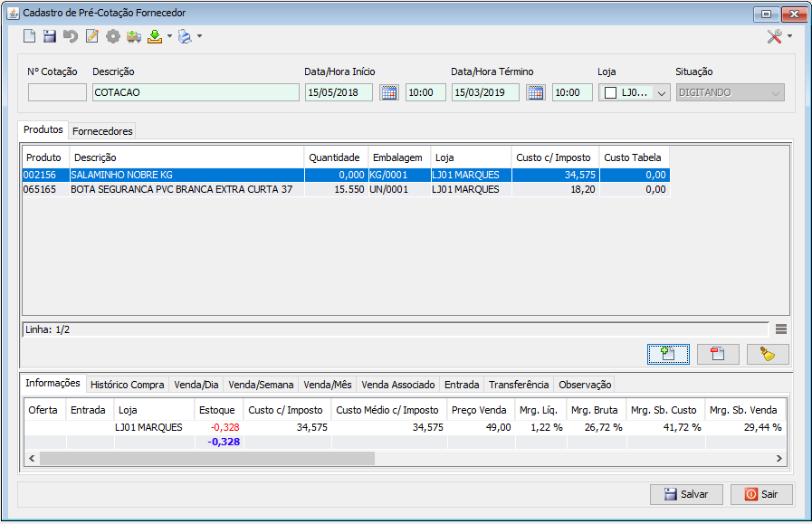Click the 18,20 custo cell
Screen dimensions: 812x524
coord(555,189)
